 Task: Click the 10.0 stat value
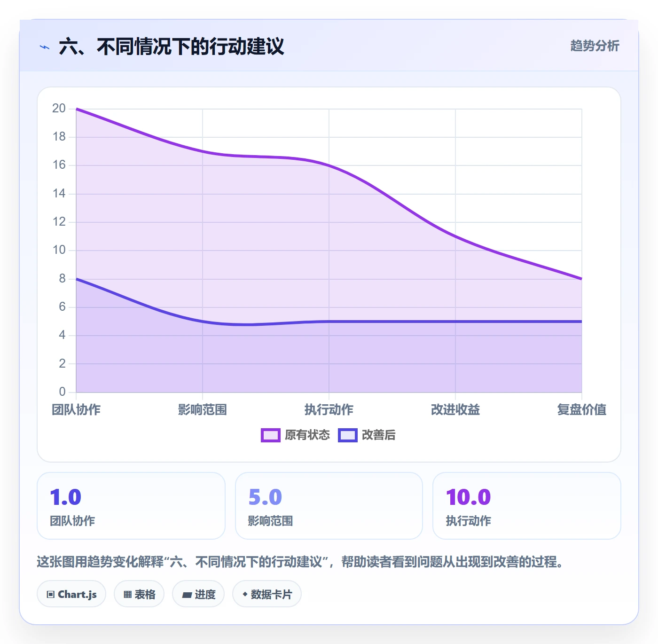(468, 497)
